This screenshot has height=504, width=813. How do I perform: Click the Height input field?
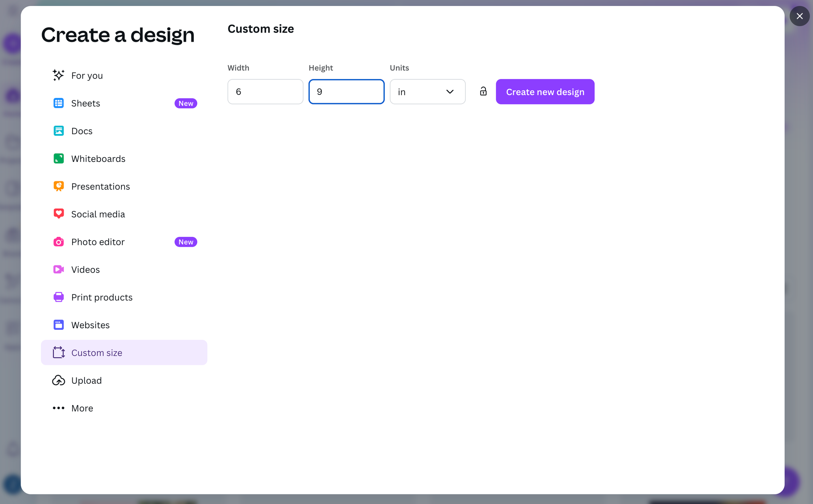point(347,92)
